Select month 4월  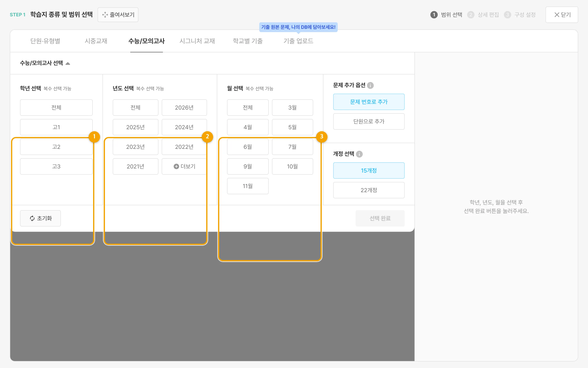248,127
